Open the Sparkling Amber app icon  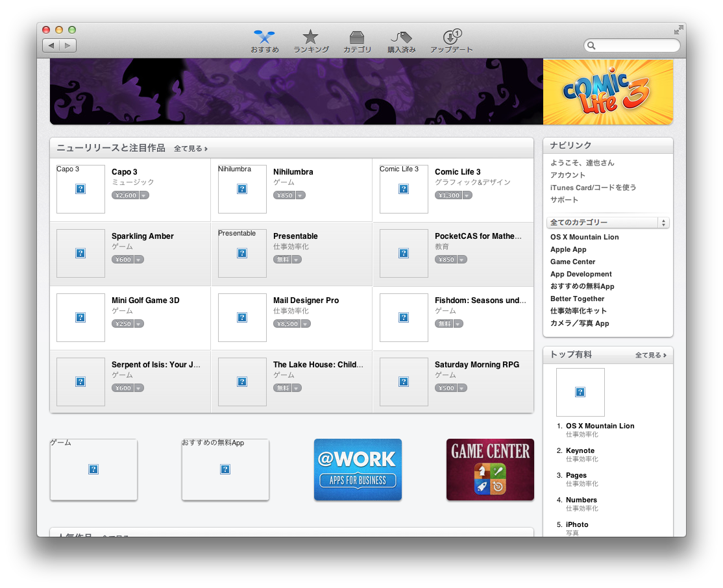click(80, 253)
